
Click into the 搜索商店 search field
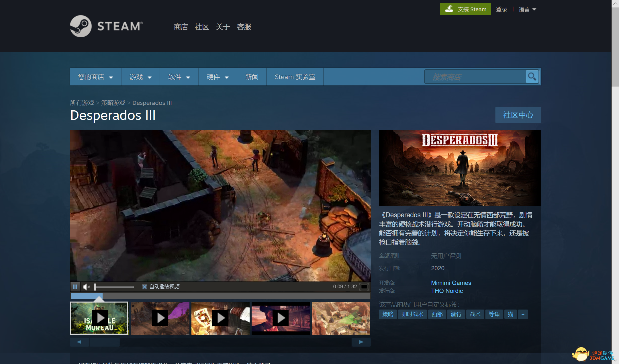(x=475, y=77)
